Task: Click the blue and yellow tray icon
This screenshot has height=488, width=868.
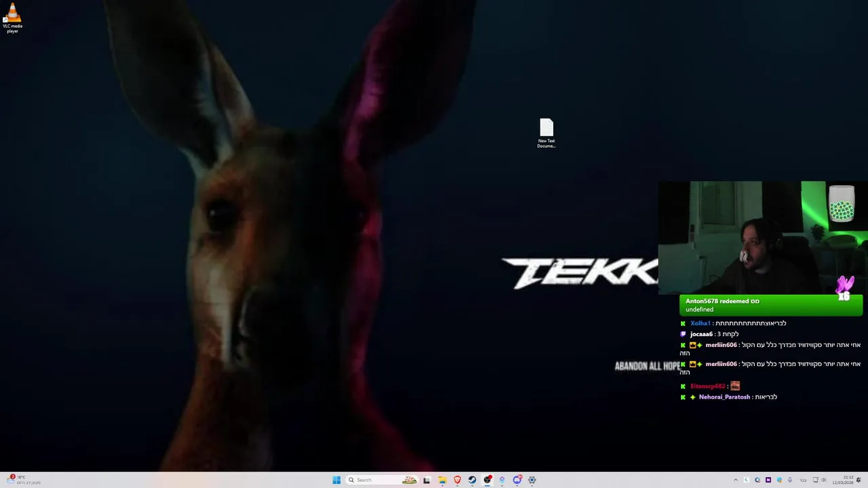Action: coord(779,480)
